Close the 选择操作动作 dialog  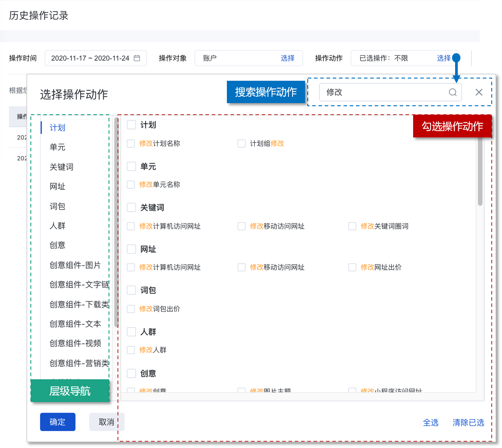point(479,92)
